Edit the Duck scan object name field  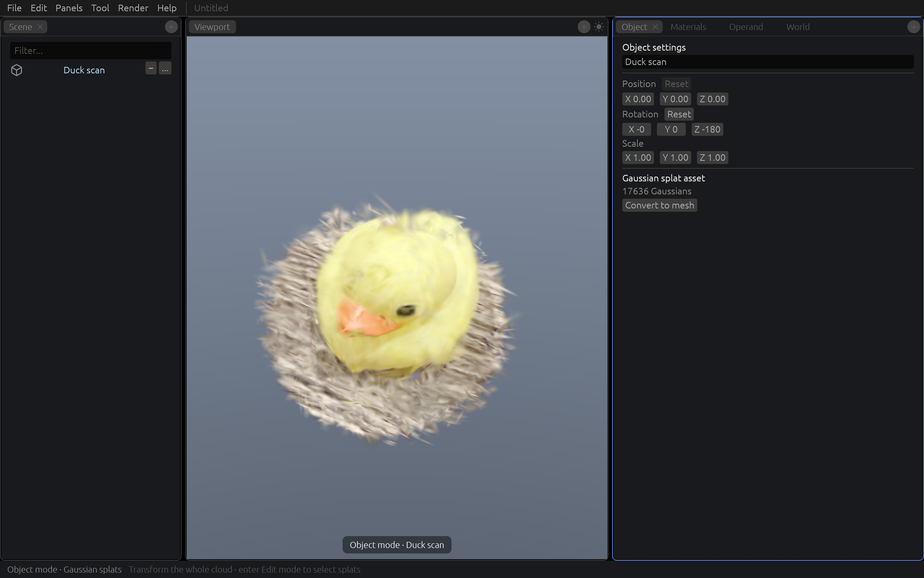pyautogui.click(x=768, y=62)
